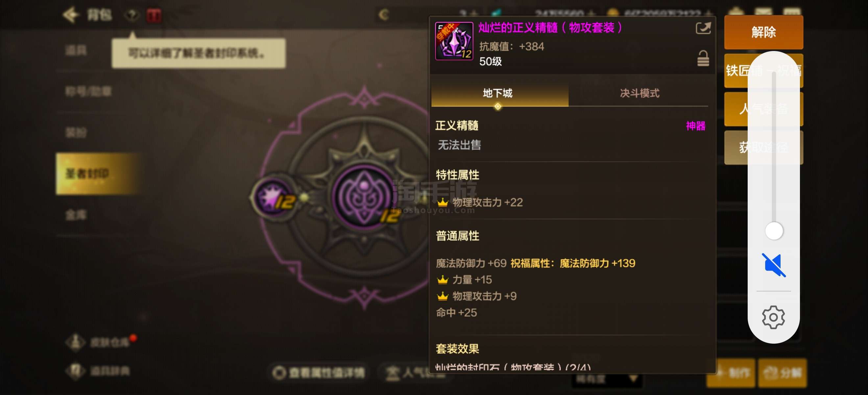Click the 分解 button at bottom right
The image size is (868, 395).
click(782, 373)
